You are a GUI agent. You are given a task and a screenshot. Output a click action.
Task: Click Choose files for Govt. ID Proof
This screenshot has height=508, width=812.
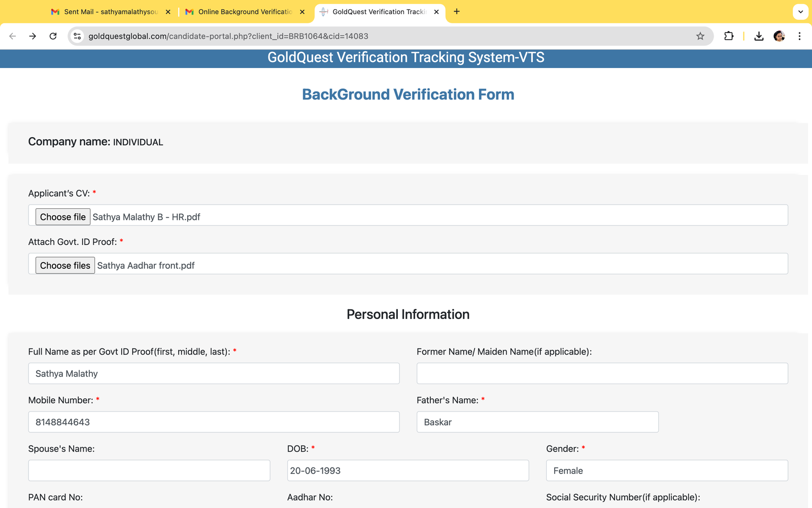point(65,265)
